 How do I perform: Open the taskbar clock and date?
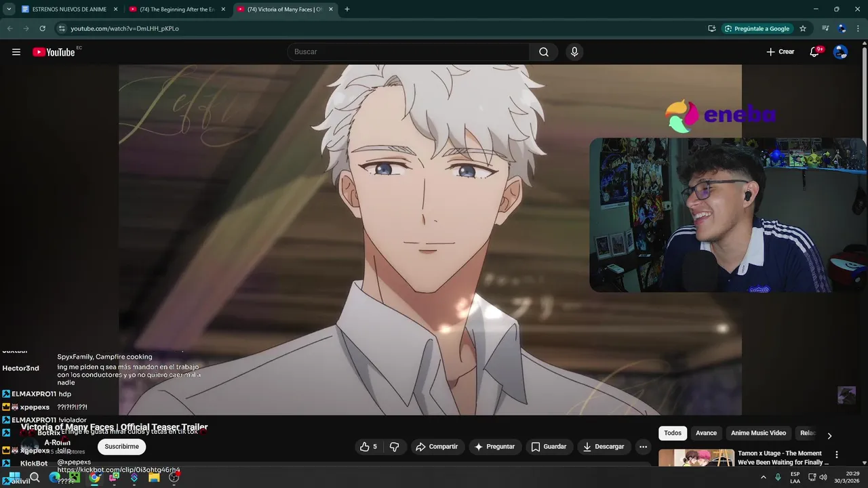[848, 477]
